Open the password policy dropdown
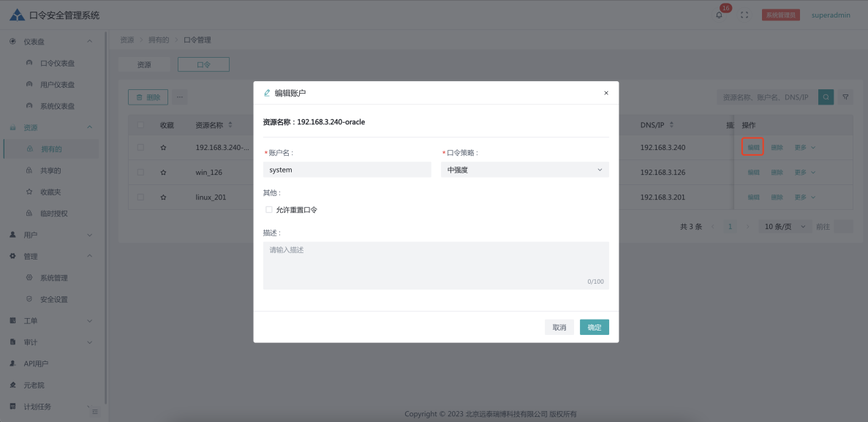Viewport: 868px width, 422px height. tap(524, 170)
